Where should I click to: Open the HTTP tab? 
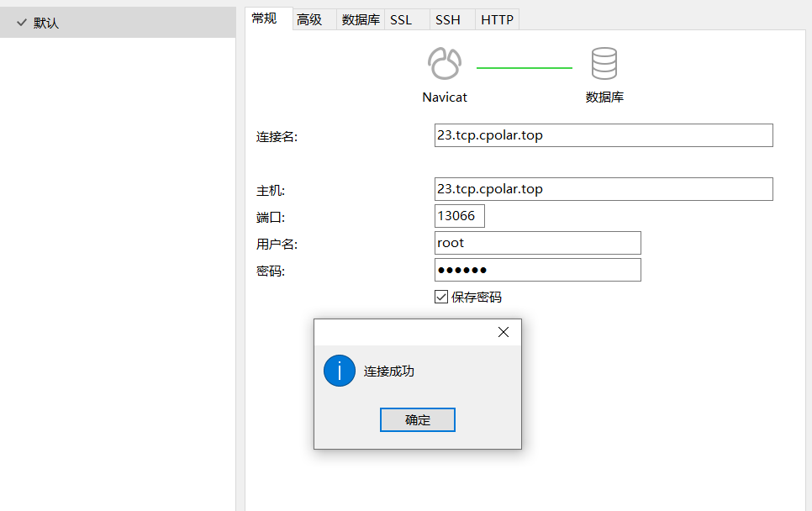pyautogui.click(x=497, y=19)
